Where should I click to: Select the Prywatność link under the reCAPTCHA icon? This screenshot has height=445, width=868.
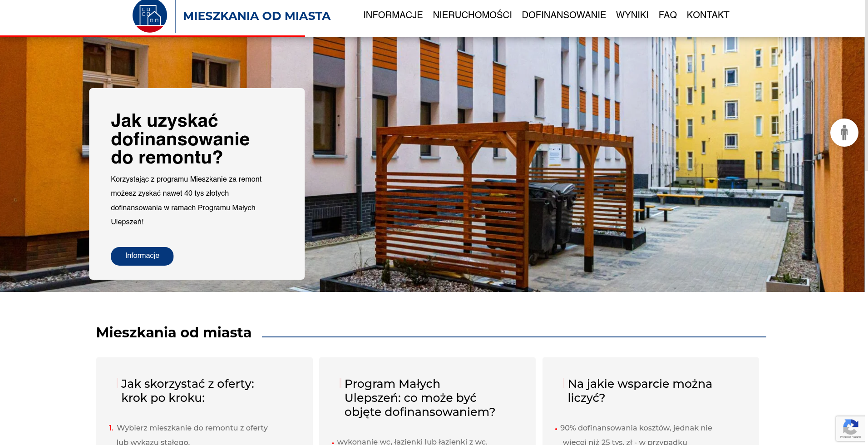tap(846, 437)
